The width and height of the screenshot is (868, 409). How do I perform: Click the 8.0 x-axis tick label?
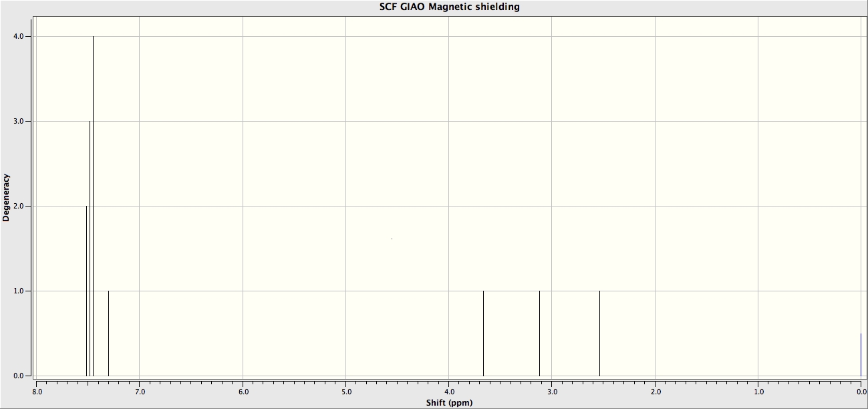37,392
